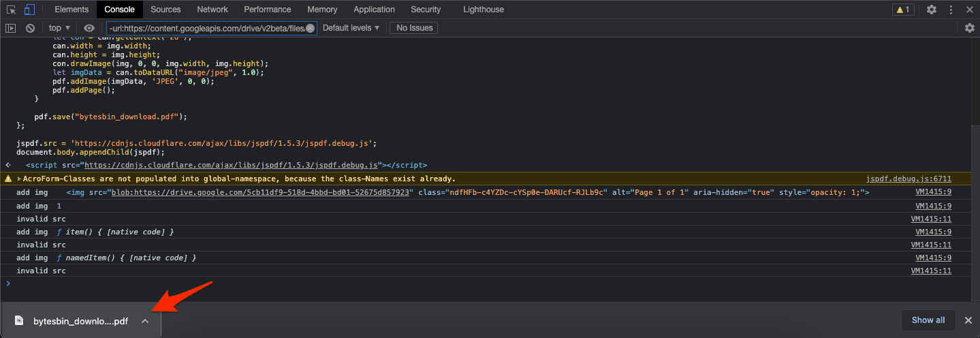Select the inspect element picker icon
This screenshot has height=338, width=980.
[x=12, y=10]
